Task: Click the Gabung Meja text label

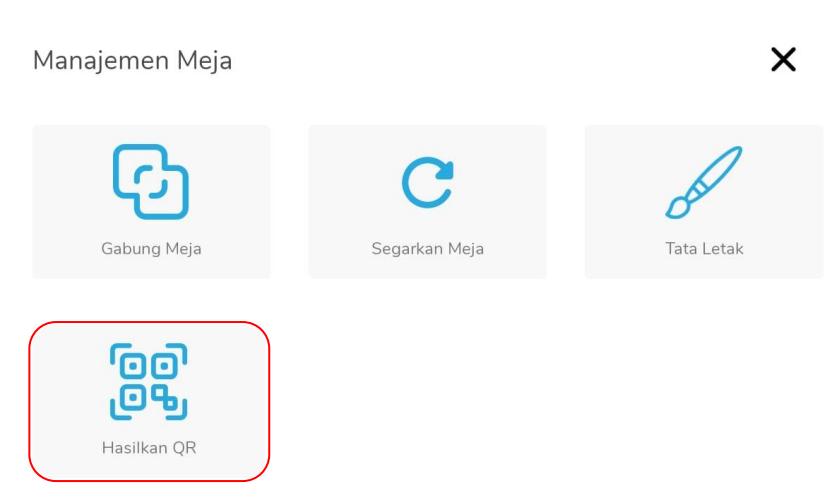Action: click(x=151, y=249)
